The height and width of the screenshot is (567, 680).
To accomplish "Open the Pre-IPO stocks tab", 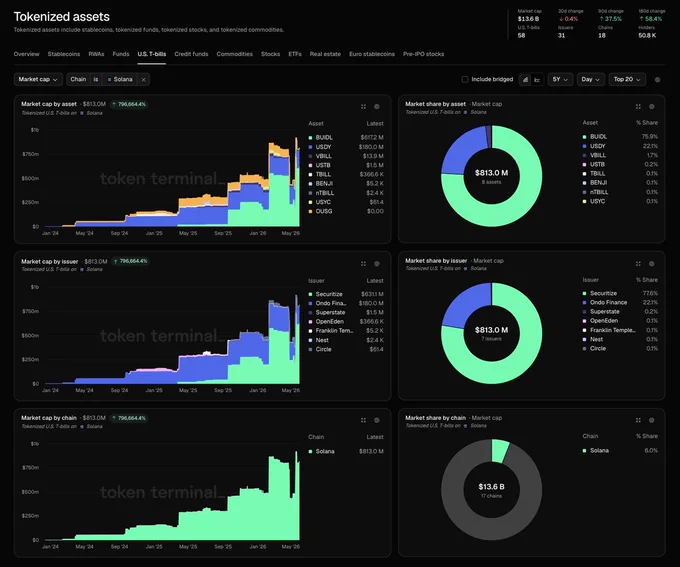I will 424,54.
